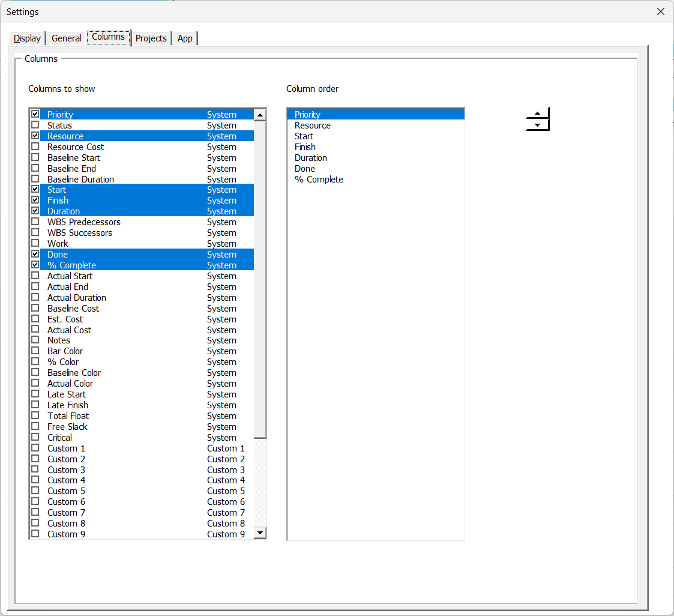
Task: Click the Actual End row label
Action: (x=67, y=287)
